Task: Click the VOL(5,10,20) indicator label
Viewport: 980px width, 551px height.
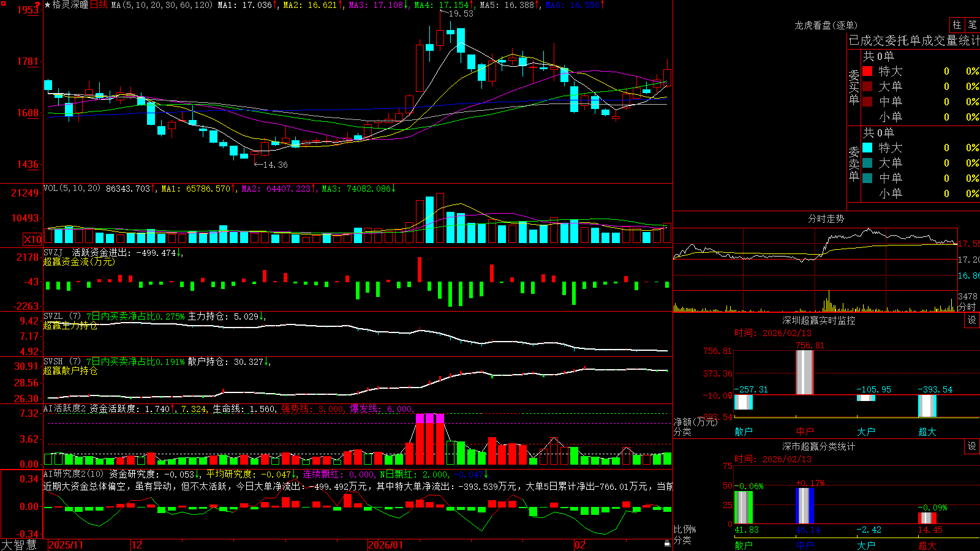Action: click(x=72, y=189)
